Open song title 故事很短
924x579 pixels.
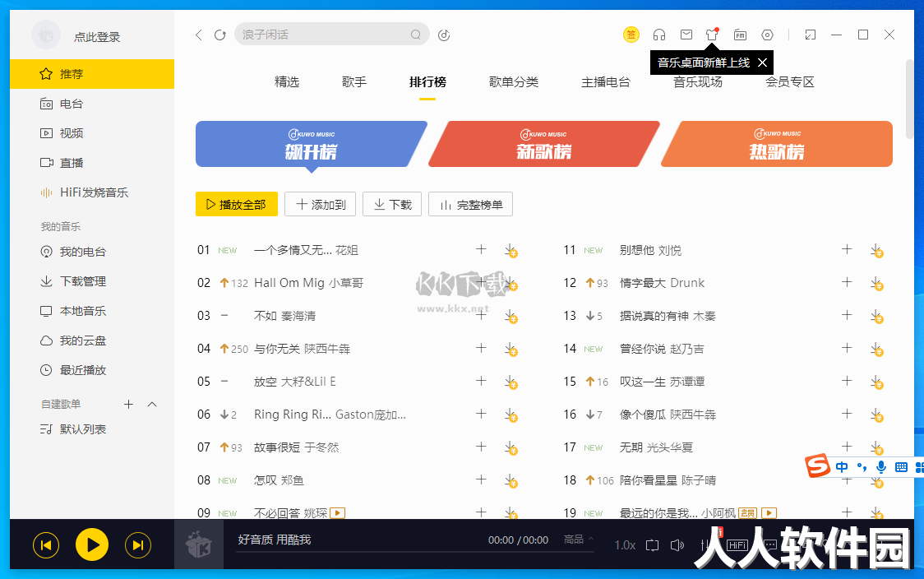(x=277, y=447)
